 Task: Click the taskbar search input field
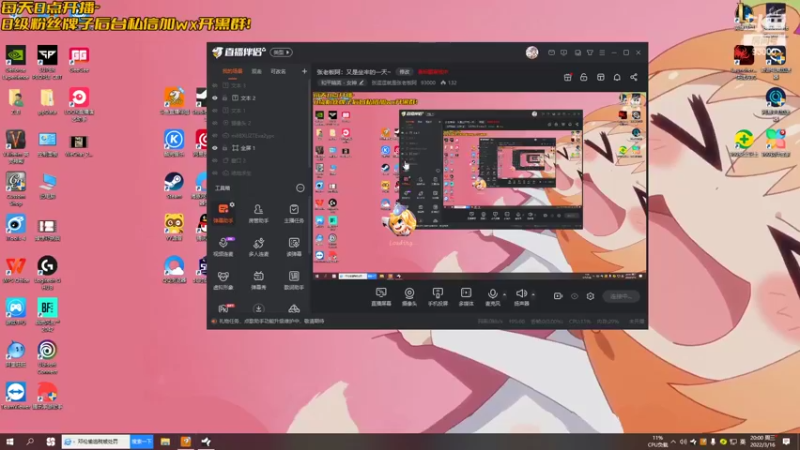[x=96, y=441]
